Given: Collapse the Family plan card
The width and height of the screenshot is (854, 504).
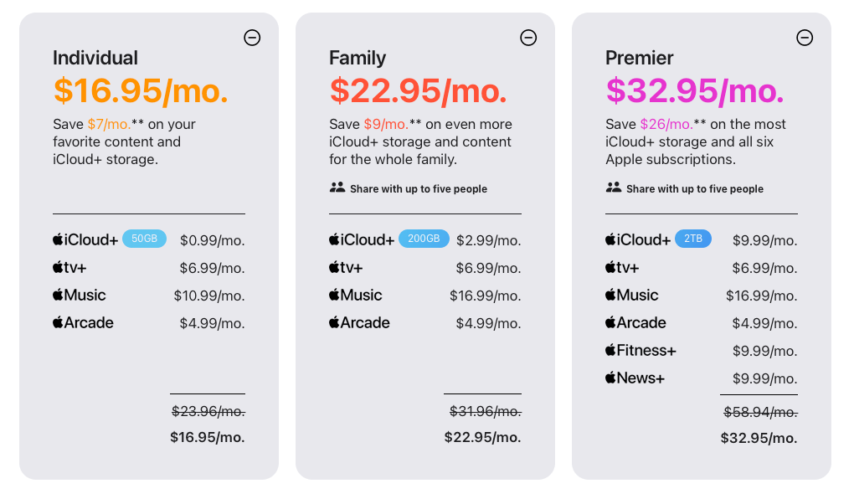Looking at the screenshot, I should [x=528, y=38].
